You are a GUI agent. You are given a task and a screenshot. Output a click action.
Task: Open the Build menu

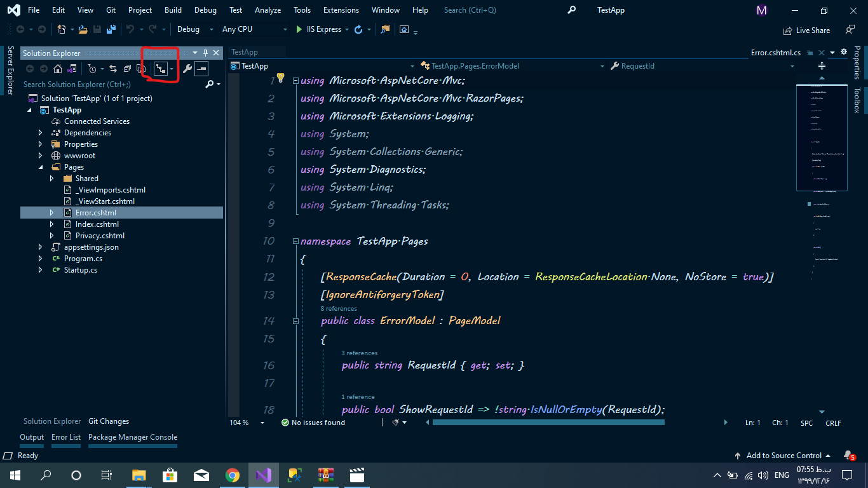coord(173,10)
